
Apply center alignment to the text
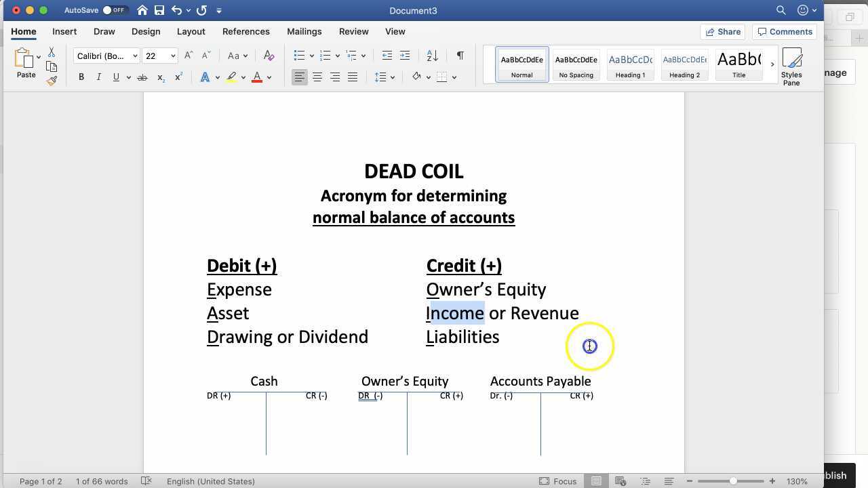(x=317, y=77)
